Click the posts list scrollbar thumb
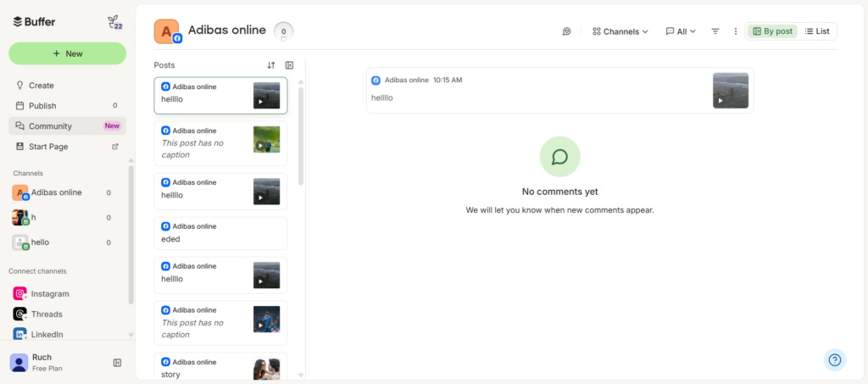The height and width of the screenshot is (384, 868). tap(301, 136)
